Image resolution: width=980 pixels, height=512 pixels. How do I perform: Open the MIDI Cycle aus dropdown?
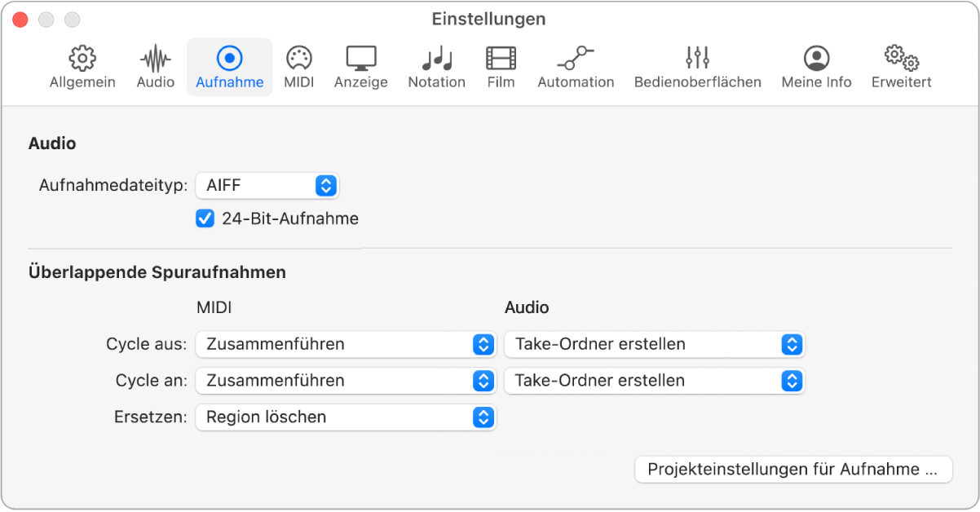click(x=344, y=344)
